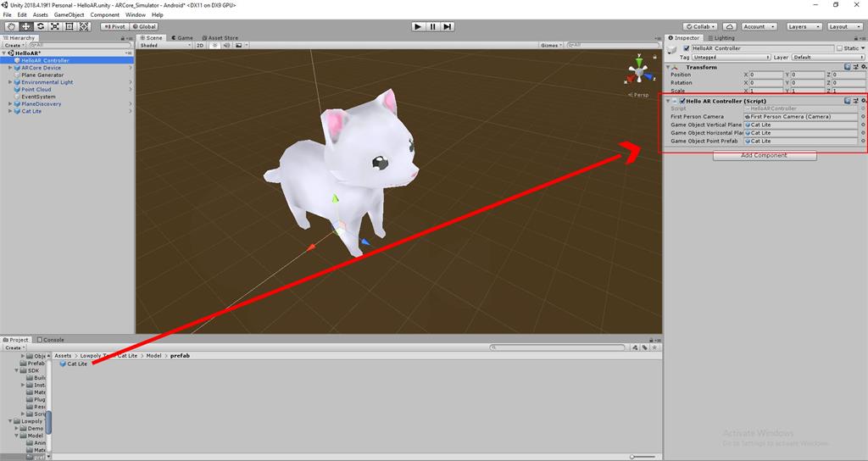Click the scene orientation gizmo
The image size is (868, 461).
[x=639, y=71]
